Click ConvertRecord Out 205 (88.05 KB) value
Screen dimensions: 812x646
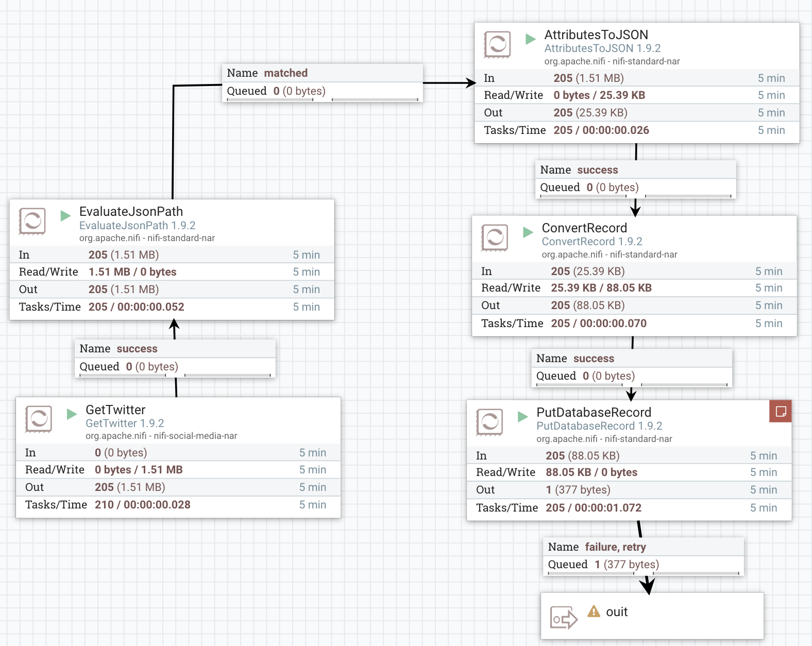[x=588, y=305]
